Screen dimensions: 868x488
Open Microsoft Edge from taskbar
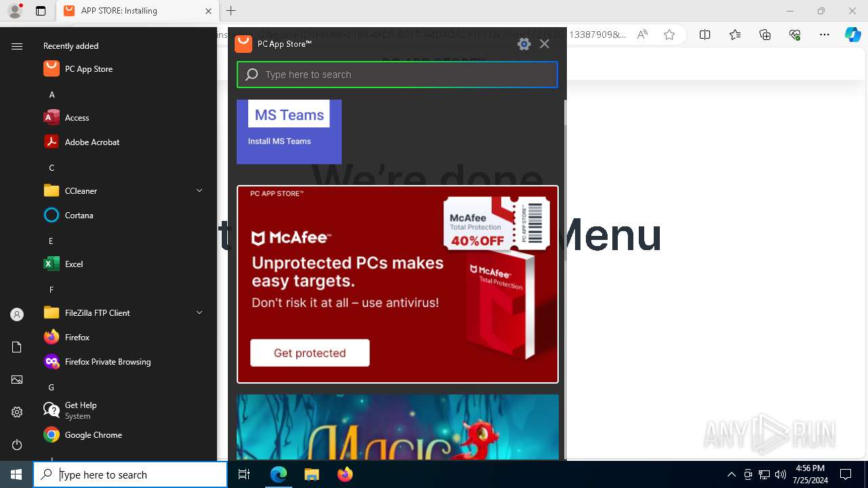pyautogui.click(x=279, y=474)
